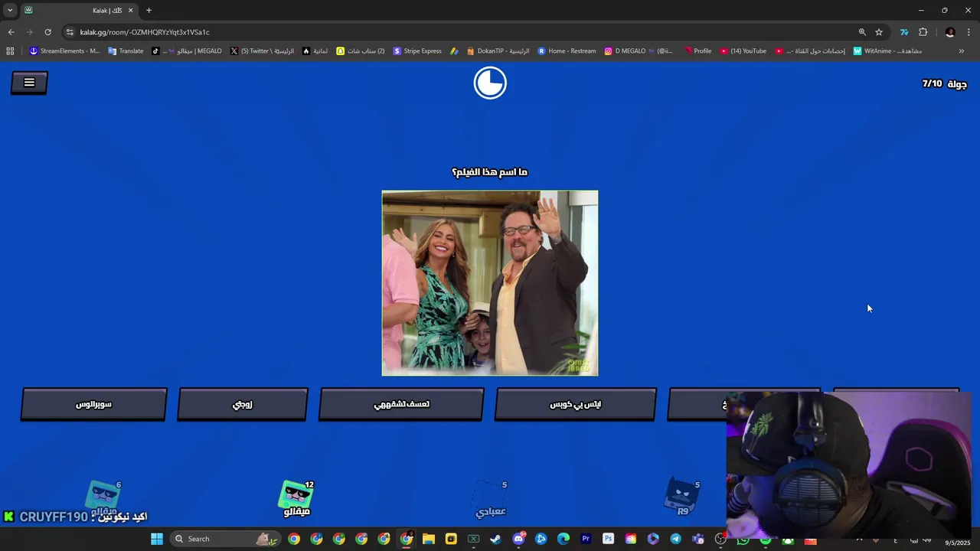Click the blue extension icon beside the star

(904, 32)
